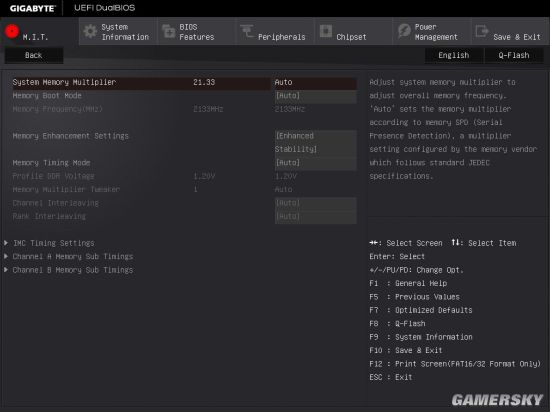550x412 pixels.
Task: Click the F8 Q-Flash help line
Action: (x=397, y=324)
